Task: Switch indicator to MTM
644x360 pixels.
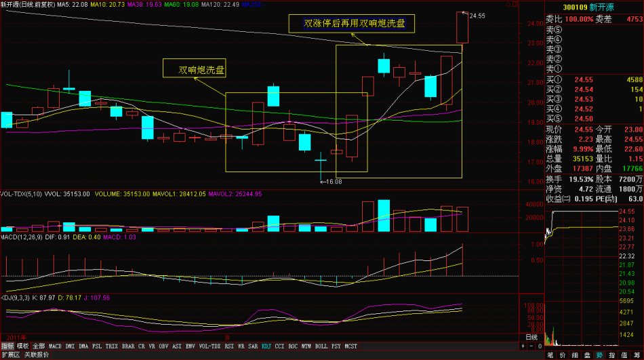Action: tap(306, 346)
